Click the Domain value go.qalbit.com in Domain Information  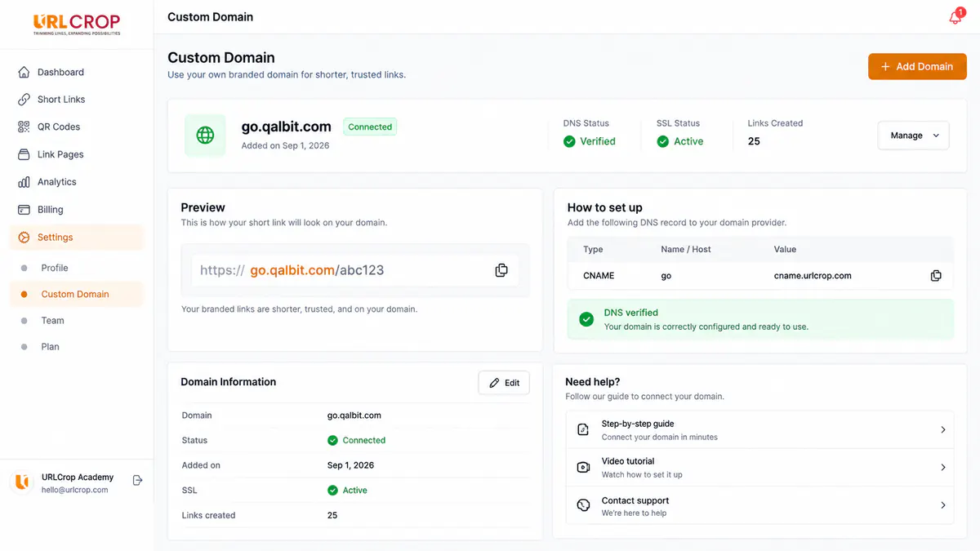[x=354, y=415]
